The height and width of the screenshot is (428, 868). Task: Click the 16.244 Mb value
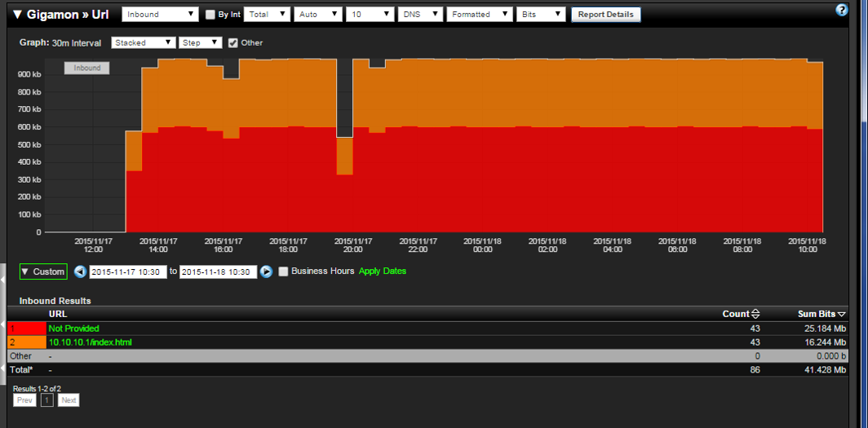pyautogui.click(x=826, y=342)
